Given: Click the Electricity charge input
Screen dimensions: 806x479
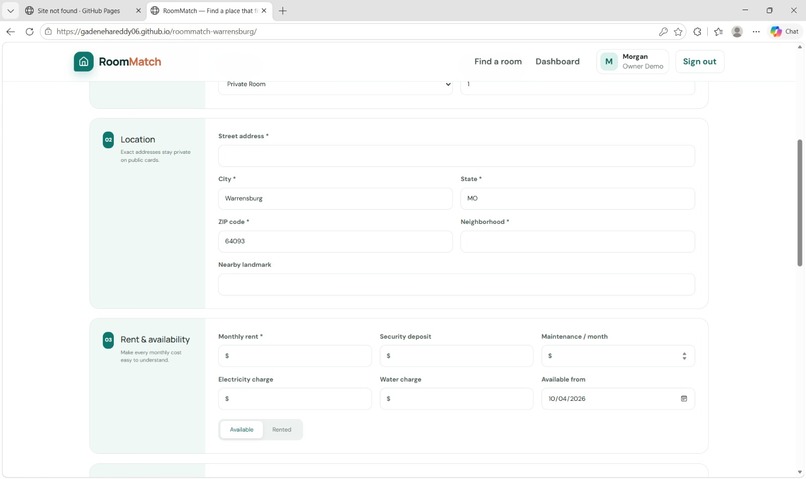Looking at the screenshot, I should tap(295, 399).
